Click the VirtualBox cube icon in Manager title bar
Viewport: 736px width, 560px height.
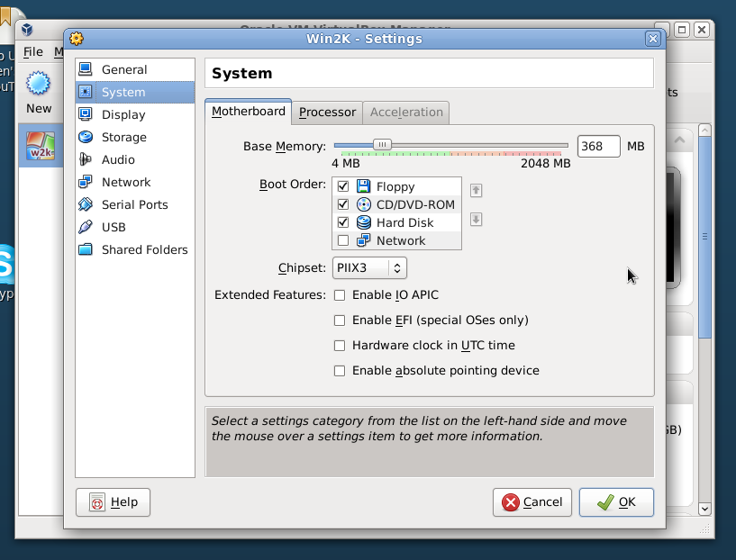27,30
